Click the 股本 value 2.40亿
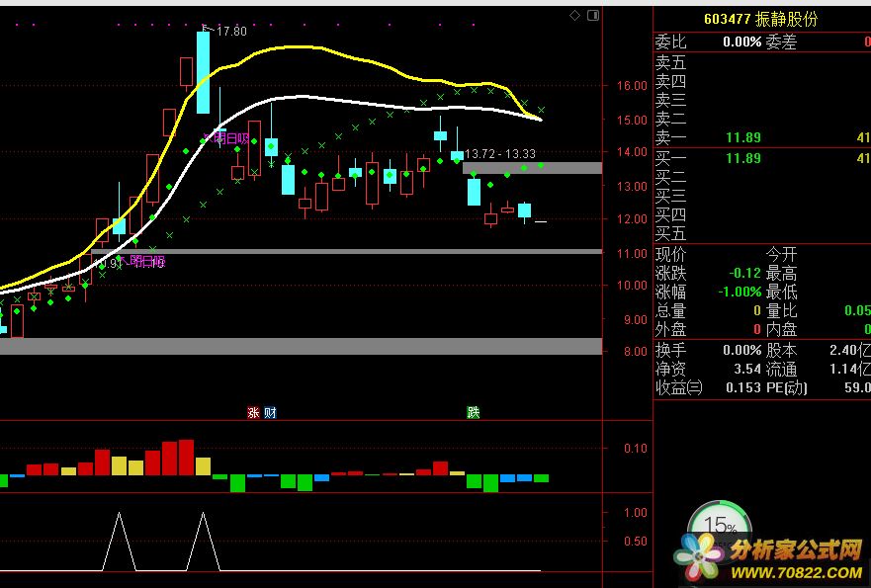This screenshot has height=588, width=871. pos(850,351)
